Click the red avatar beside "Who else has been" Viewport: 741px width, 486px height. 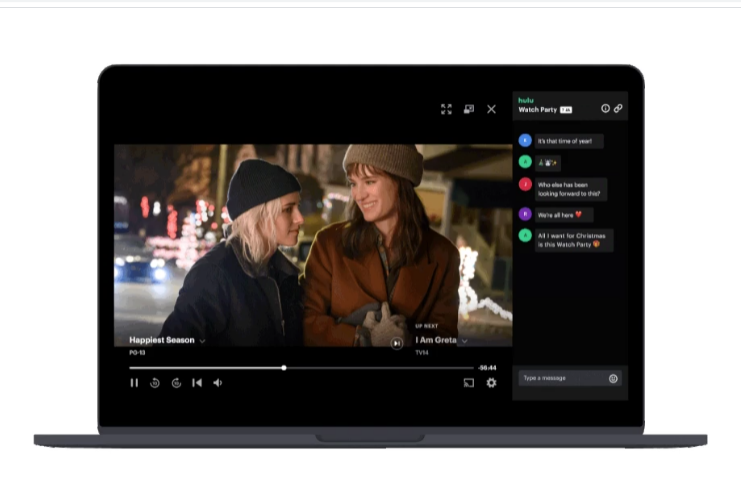click(525, 184)
